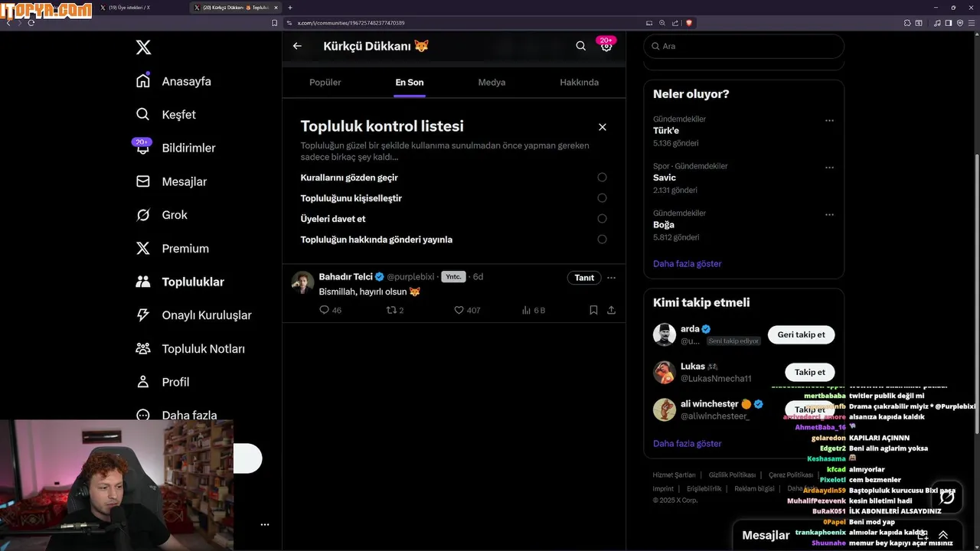Open 'Kurallarını gözden geçir' checklist item
The width and height of the screenshot is (980, 551).
349,178
